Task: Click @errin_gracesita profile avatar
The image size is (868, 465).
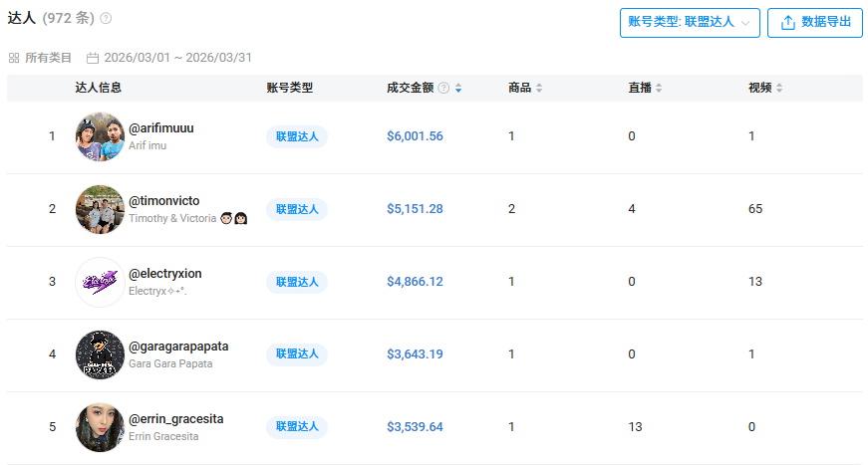Action: [100, 427]
